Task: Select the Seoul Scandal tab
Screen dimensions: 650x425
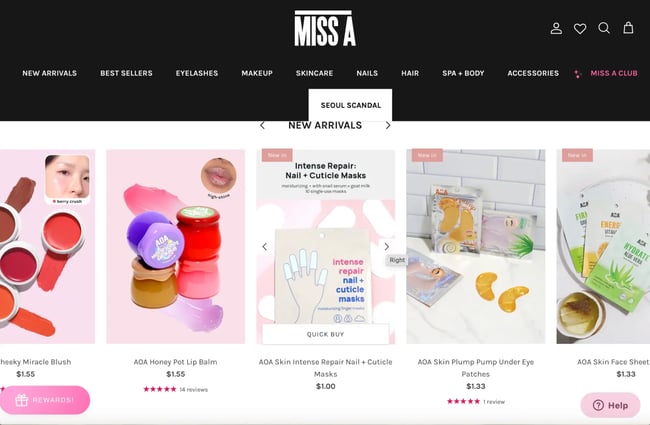Action: 350,105
